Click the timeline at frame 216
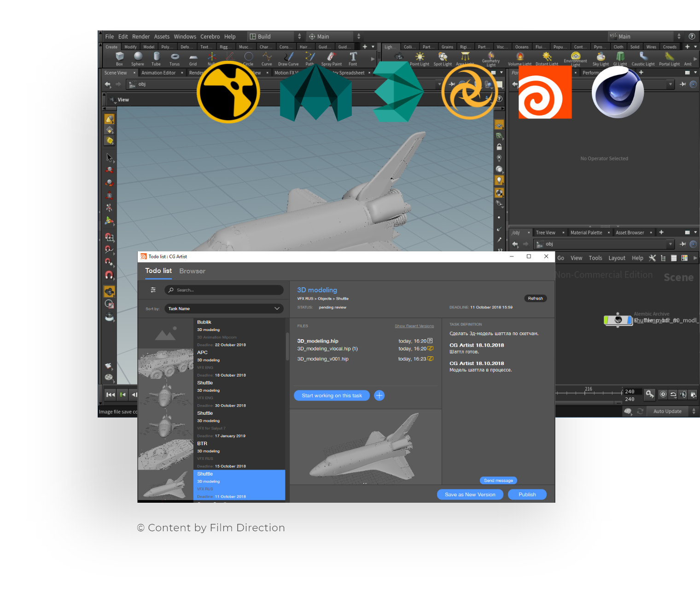 click(x=586, y=393)
